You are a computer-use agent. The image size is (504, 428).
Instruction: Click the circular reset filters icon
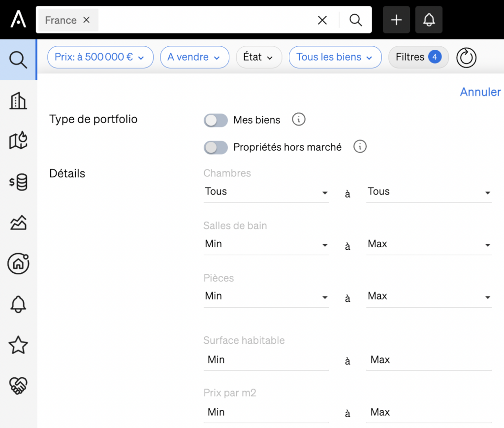pyautogui.click(x=466, y=58)
